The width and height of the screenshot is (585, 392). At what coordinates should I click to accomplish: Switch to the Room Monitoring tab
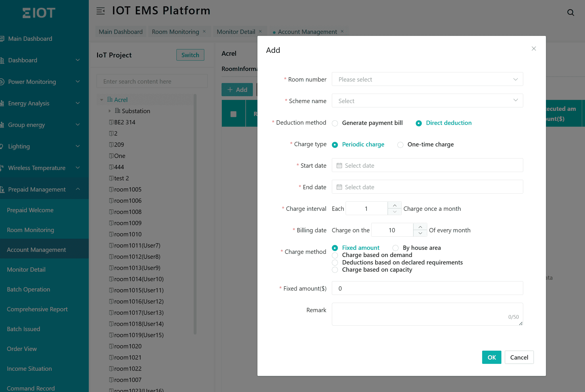point(175,32)
